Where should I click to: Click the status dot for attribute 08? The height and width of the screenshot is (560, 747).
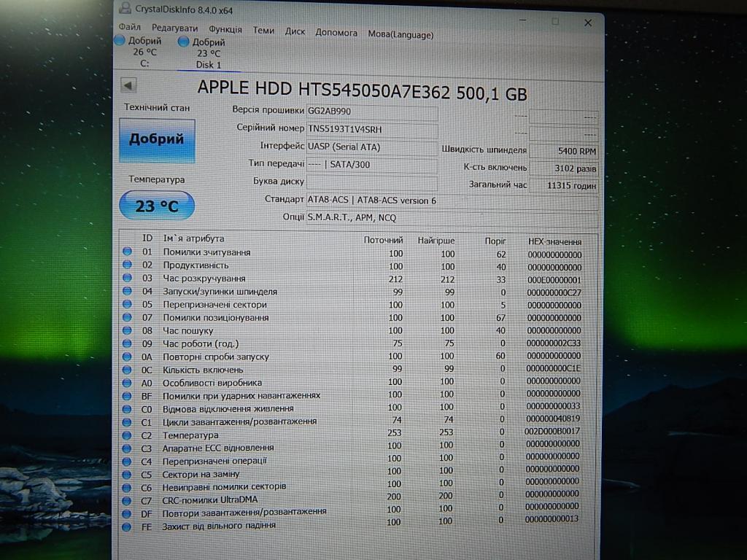pyautogui.click(x=127, y=330)
